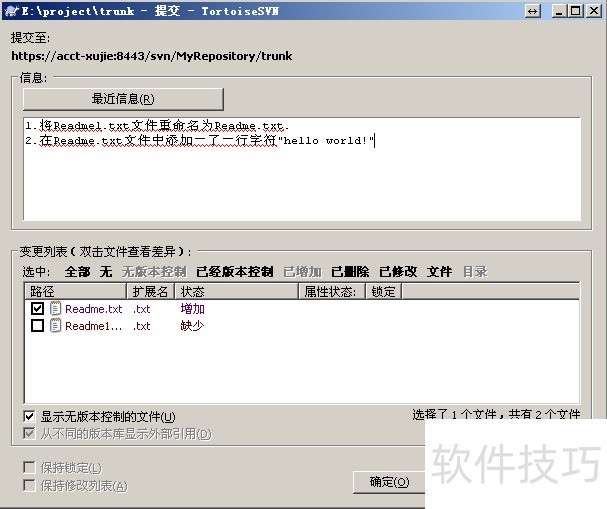The width and height of the screenshot is (607, 509).
Task: Toggle 从不同的版本库显示外部引用 checkbox
Action: tap(29, 433)
